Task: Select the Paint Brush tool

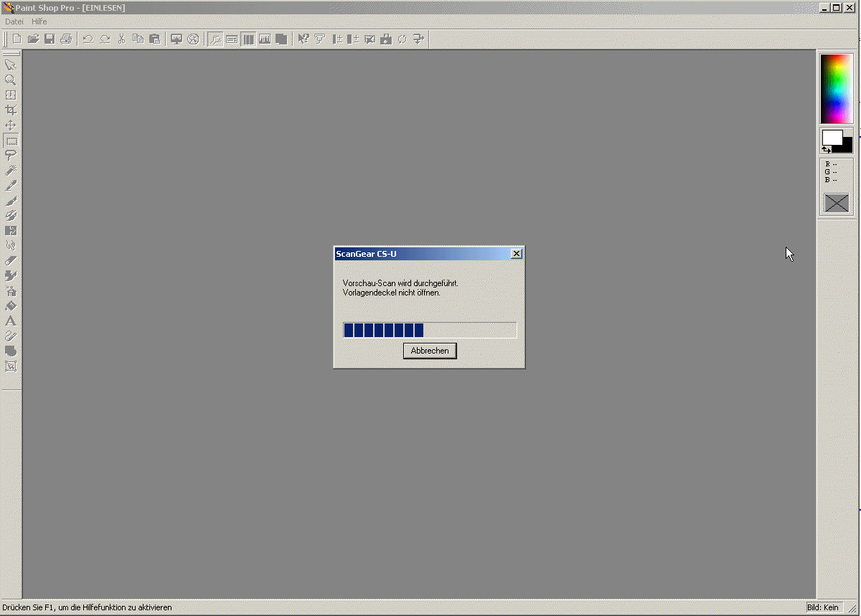Action: pyautogui.click(x=11, y=201)
